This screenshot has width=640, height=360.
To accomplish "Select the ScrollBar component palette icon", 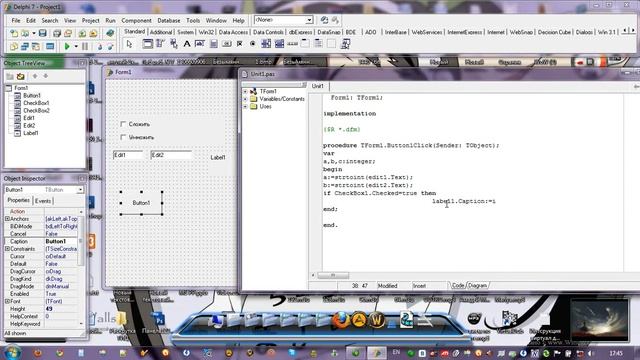I will pyautogui.click(x=292, y=44).
